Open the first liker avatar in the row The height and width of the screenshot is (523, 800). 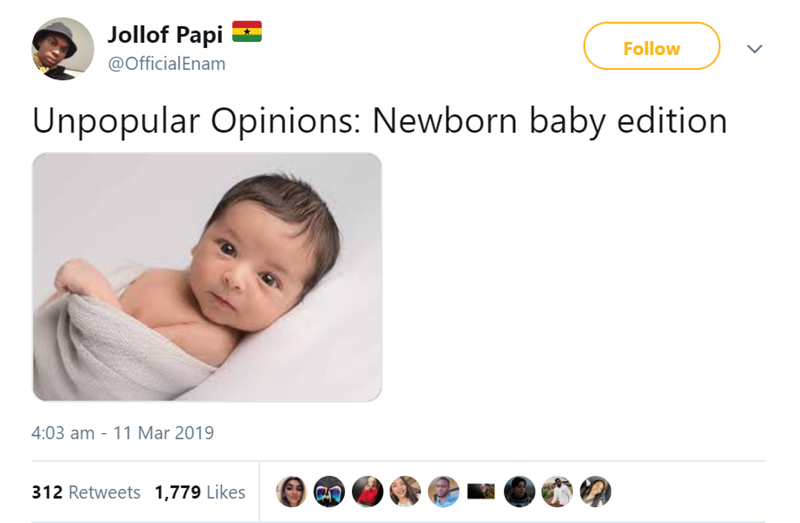tap(291, 491)
